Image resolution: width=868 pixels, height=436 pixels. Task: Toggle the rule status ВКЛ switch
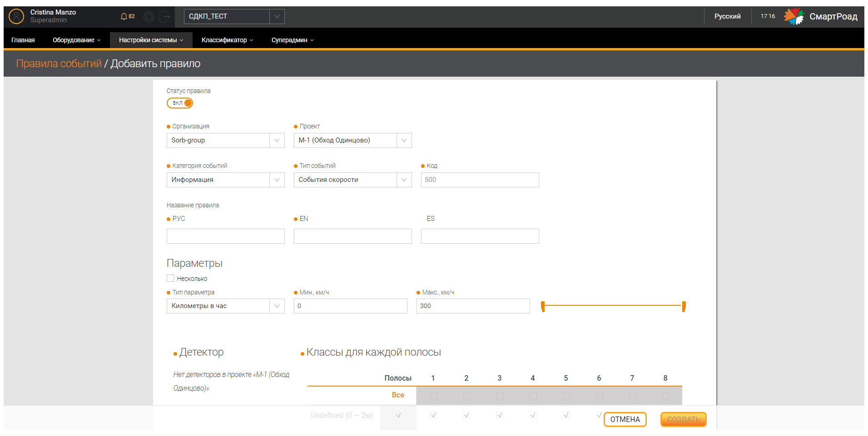point(180,103)
